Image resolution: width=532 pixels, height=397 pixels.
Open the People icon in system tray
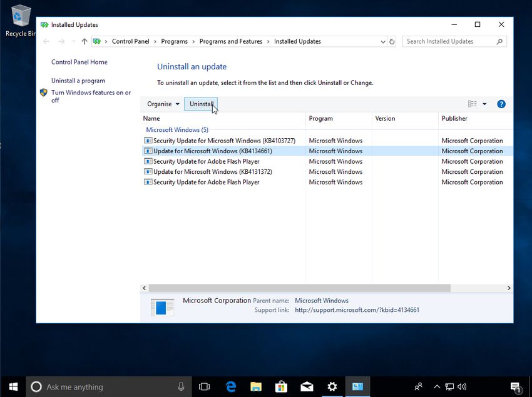[418, 386]
